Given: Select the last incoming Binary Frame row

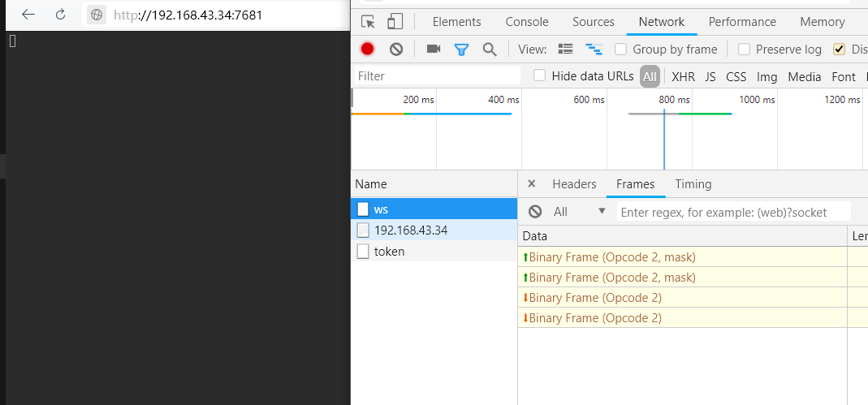Looking at the screenshot, I should 683,317.
